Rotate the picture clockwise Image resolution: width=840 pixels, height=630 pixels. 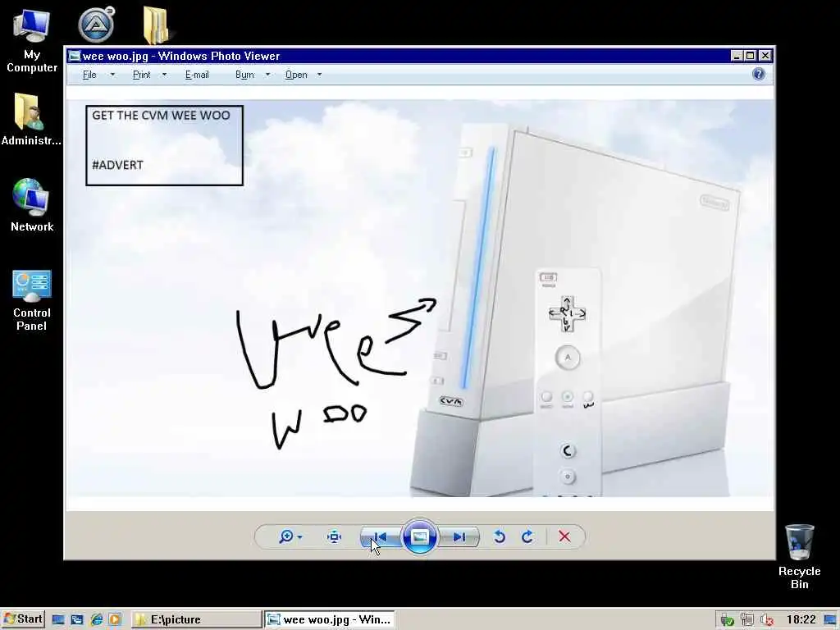pos(527,536)
